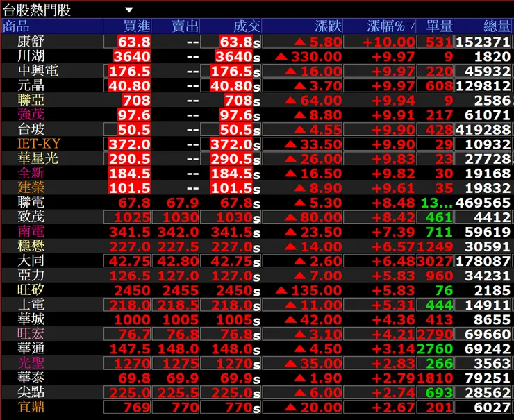Click 元晶 single volume 608
The height and width of the screenshot is (420, 514).
(x=439, y=86)
